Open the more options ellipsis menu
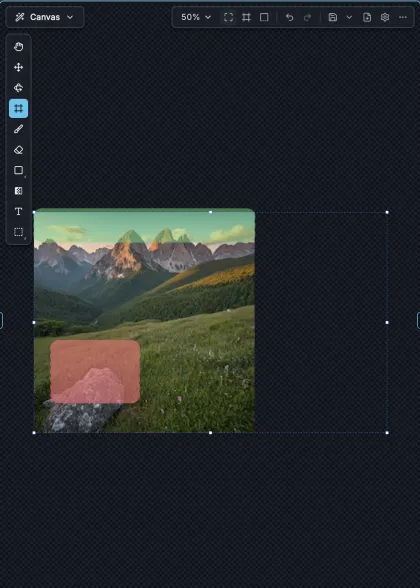The height and width of the screenshot is (588, 420). 403,17
